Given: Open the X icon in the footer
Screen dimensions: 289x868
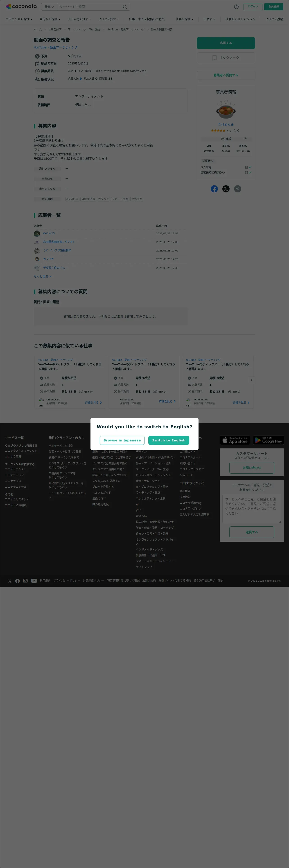Looking at the screenshot, I should tap(9, 580).
